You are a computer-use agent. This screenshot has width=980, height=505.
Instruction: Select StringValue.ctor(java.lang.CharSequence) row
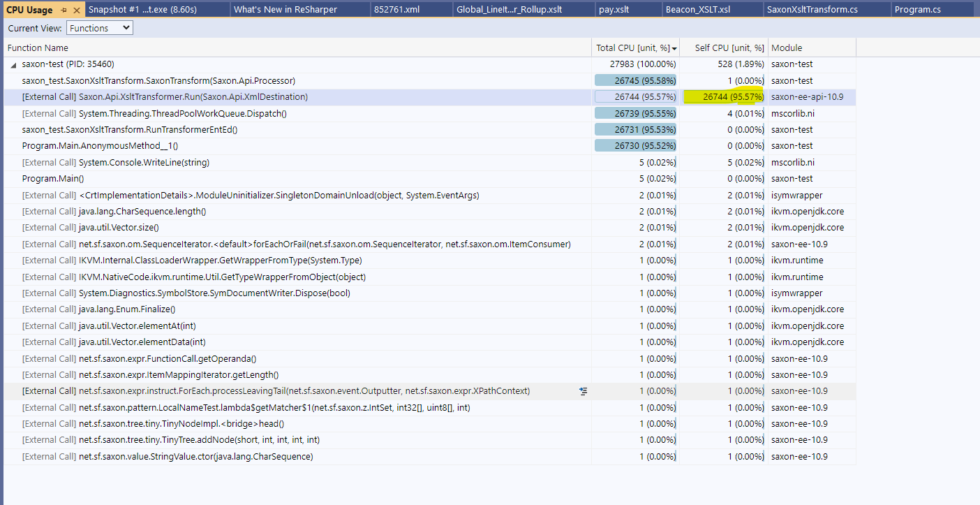click(429, 456)
